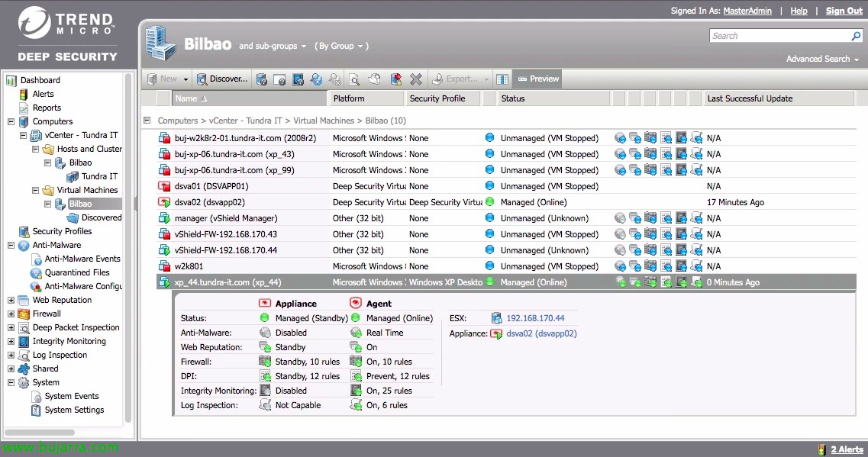The width and height of the screenshot is (868, 457).
Task: Click the Discover... toolbar button
Action: click(x=223, y=79)
